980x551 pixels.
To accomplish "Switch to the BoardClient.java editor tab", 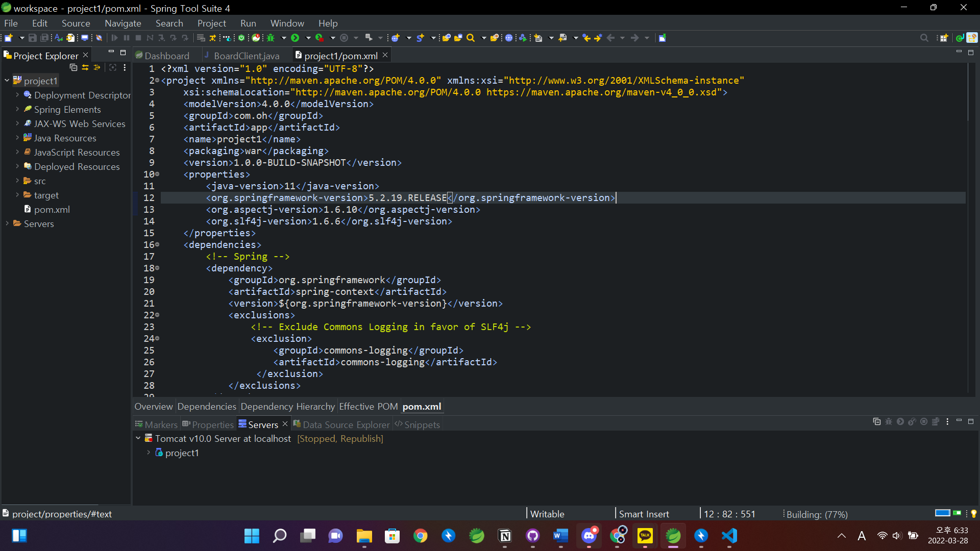I will [246, 56].
